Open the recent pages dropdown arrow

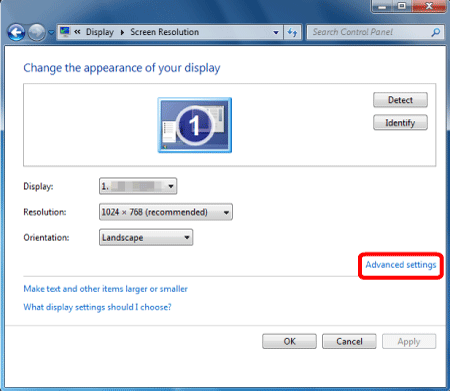(x=51, y=32)
